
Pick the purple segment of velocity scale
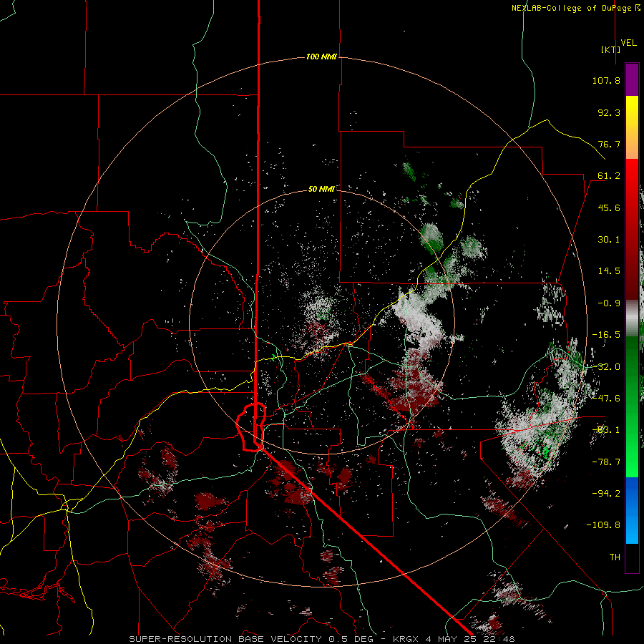point(632,79)
